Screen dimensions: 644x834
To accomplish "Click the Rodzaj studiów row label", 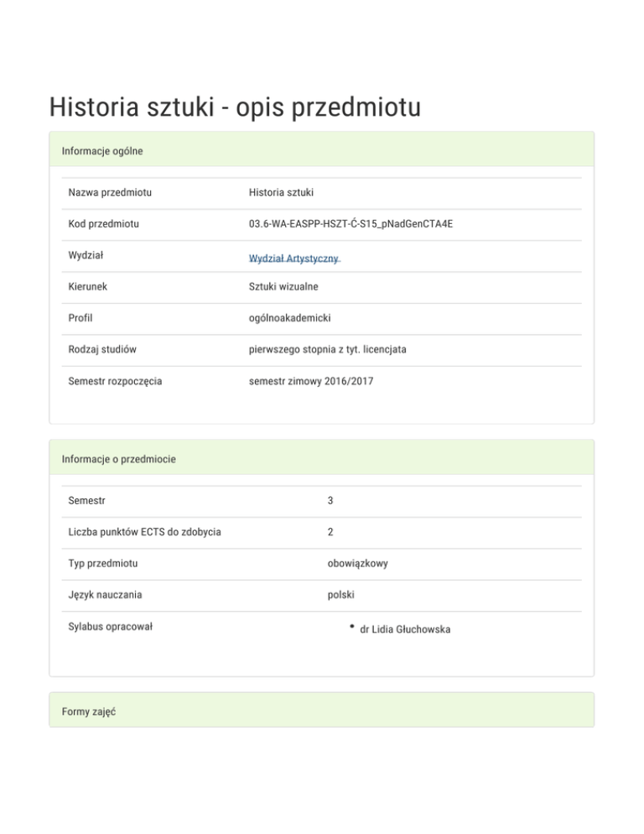I will click(x=103, y=349).
